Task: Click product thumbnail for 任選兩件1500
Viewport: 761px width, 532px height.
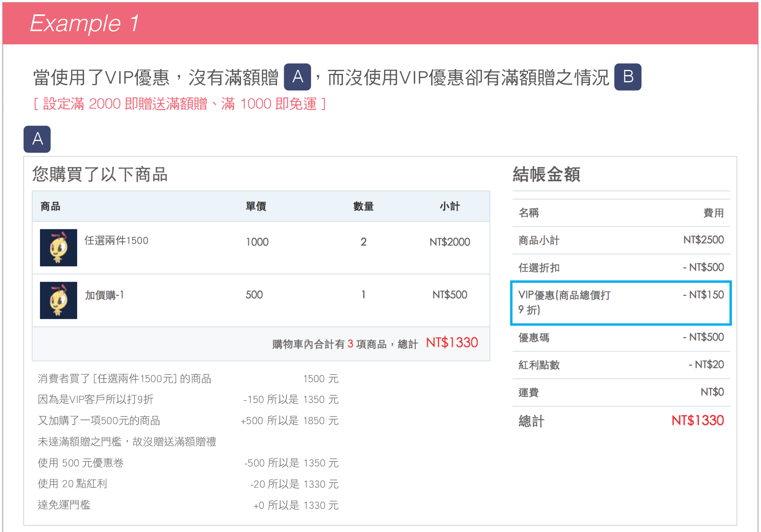Action: [58, 248]
